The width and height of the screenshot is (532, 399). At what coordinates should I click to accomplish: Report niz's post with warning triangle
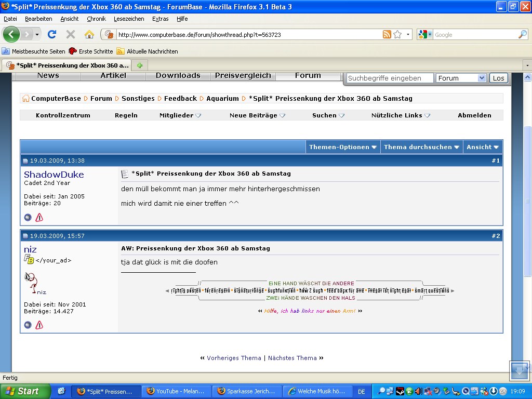[x=39, y=325]
